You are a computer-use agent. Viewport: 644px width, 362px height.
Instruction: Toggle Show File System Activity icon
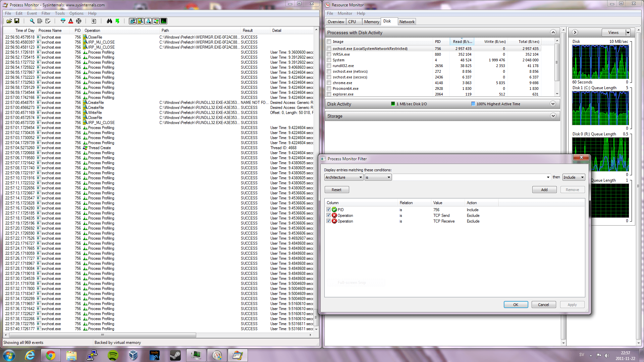click(140, 21)
